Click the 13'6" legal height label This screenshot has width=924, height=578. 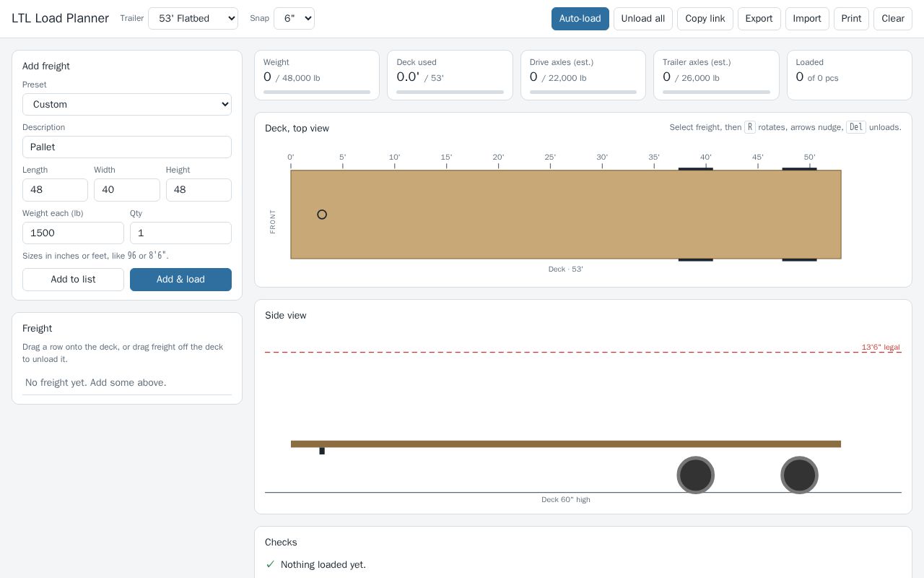point(881,348)
